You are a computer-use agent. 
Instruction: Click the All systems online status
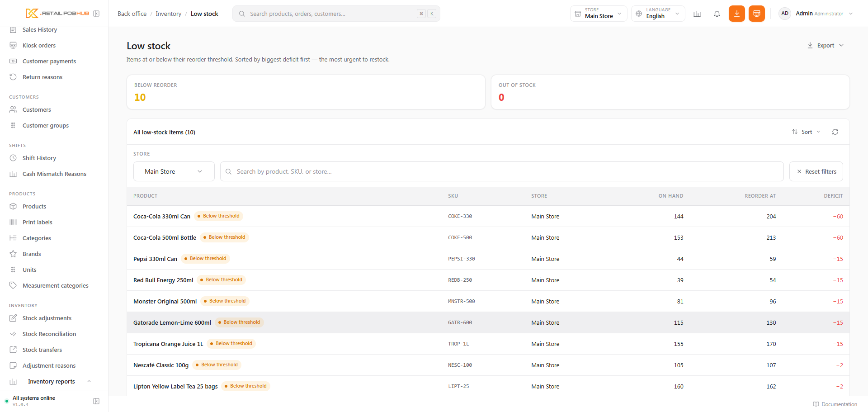click(x=34, y=398)
